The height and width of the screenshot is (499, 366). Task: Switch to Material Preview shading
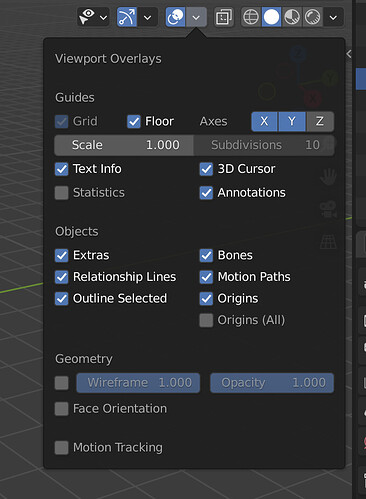(x=292, y=17)
